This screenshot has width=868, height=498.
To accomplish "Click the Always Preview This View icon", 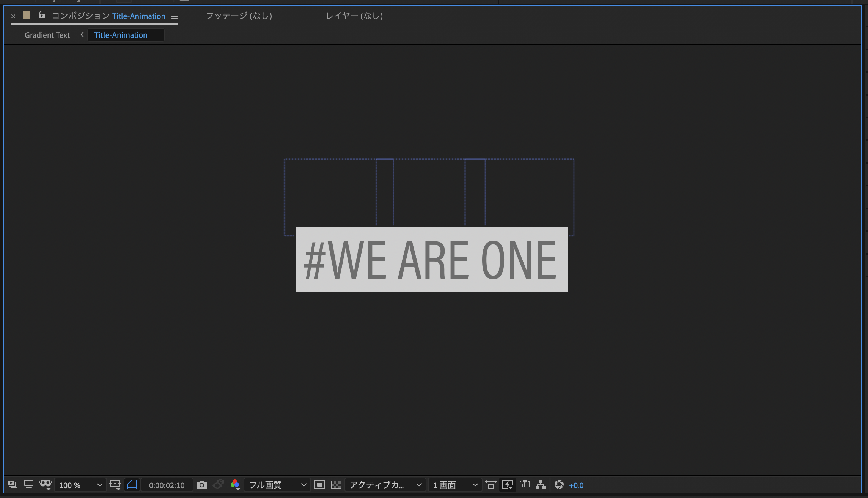I will [12, 484].
